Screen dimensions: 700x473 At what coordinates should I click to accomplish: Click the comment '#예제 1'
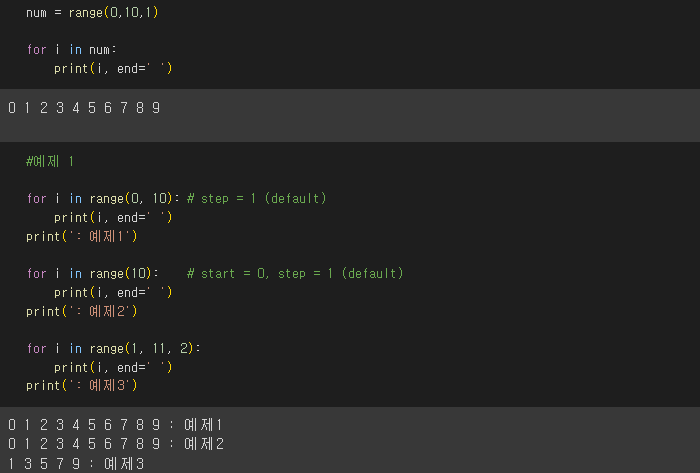pos(50,162)
